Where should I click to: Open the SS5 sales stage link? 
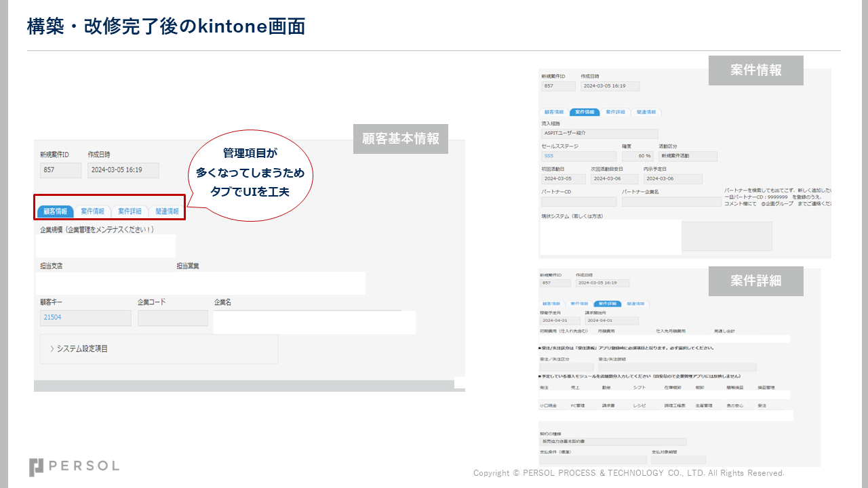tap(549, 156)
